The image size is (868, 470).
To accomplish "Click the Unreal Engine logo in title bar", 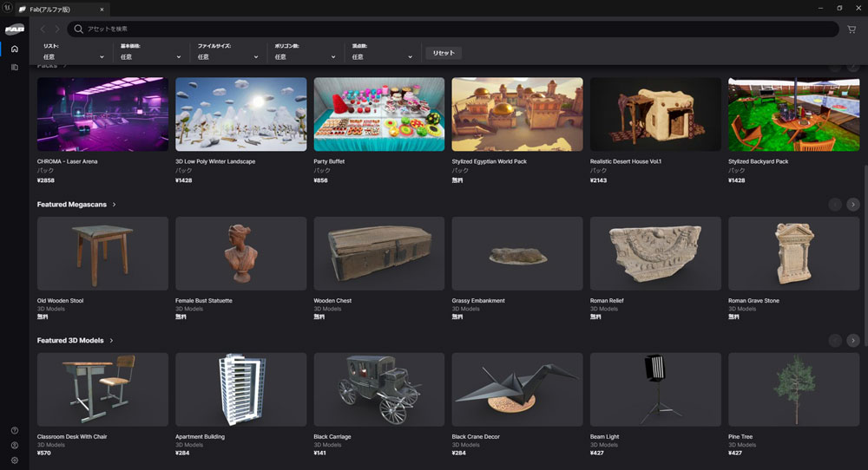I will point(7,8).
